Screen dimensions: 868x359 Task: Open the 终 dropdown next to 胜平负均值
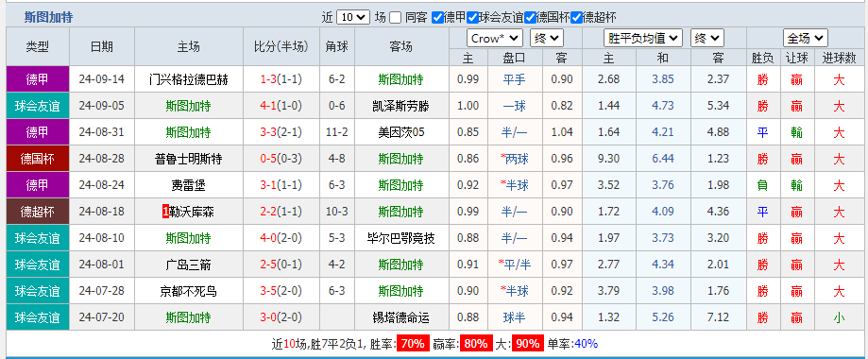706,38
